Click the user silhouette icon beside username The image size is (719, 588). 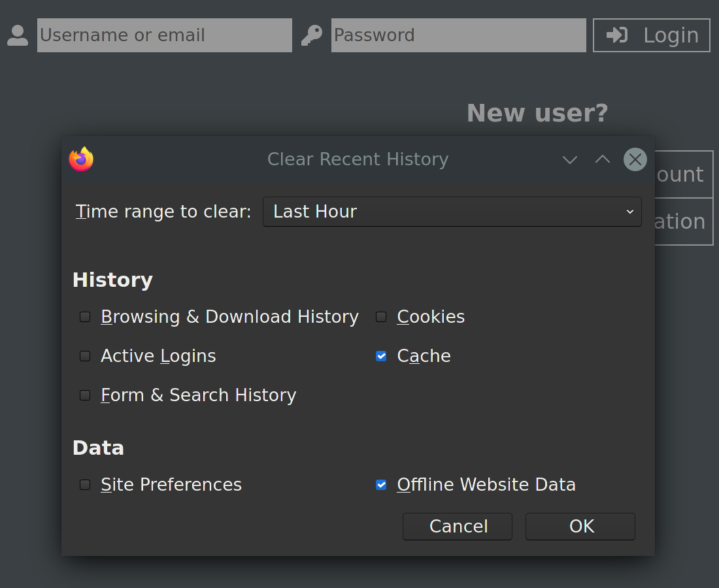pyautogui.click(x=18, y=35)
